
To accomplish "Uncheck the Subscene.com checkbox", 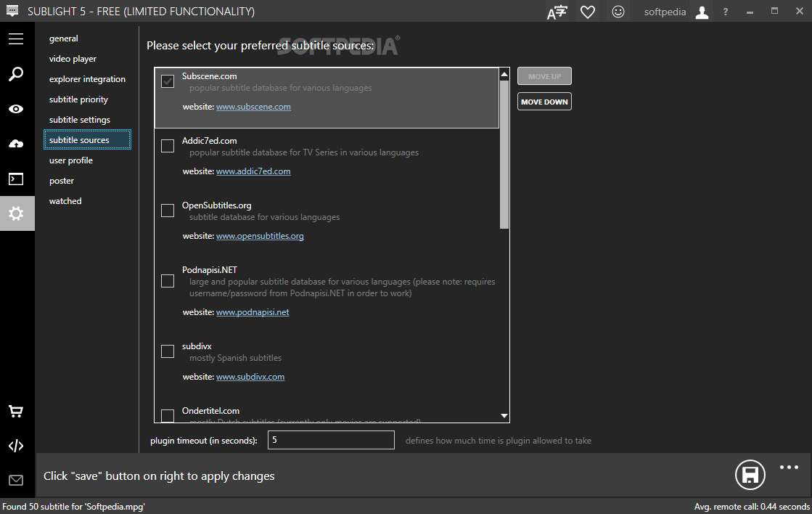I will [168, 81].
